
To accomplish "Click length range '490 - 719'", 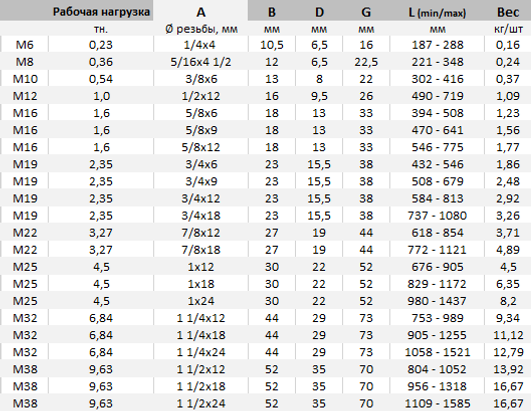I will coord(437,96).
